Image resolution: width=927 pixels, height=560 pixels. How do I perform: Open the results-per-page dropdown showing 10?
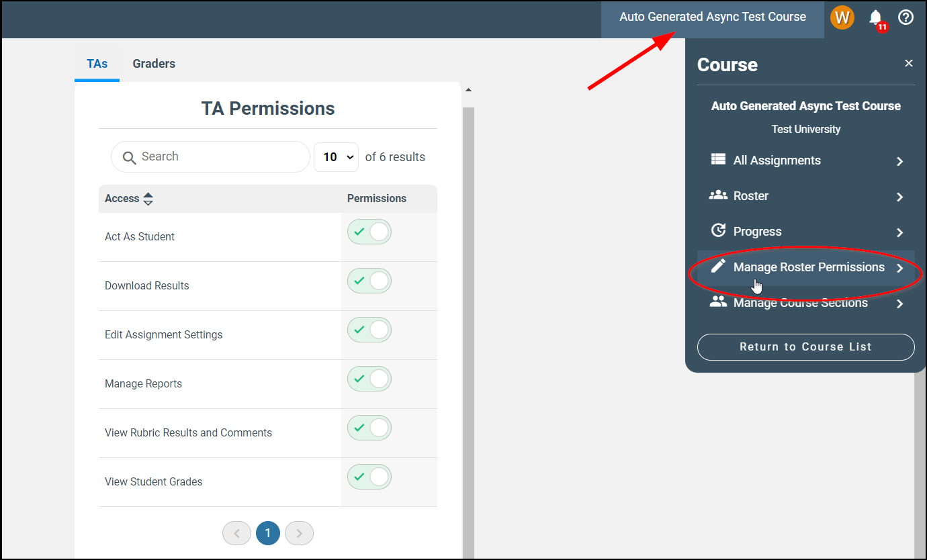point(337,157)
